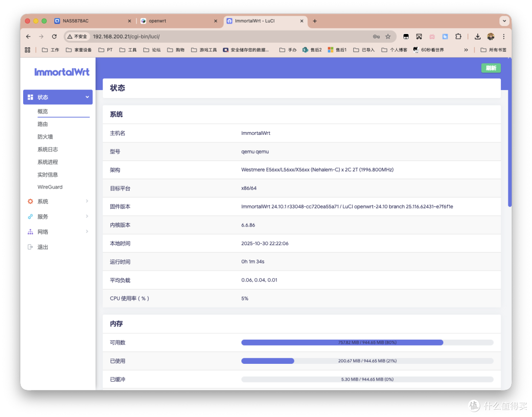Select the ImmortalWrt - LuCI tab

coord(266,21)
